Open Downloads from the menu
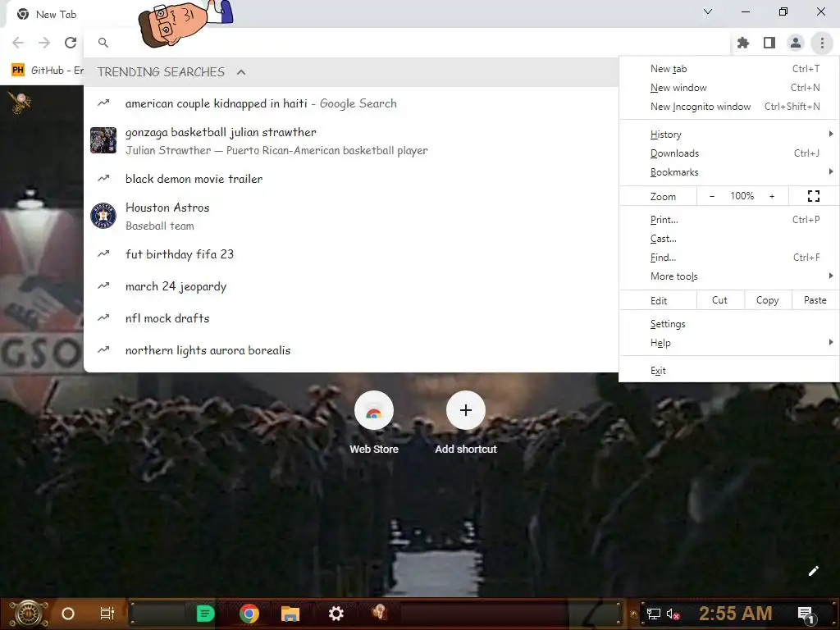840x630 pixels. point(729,153)
